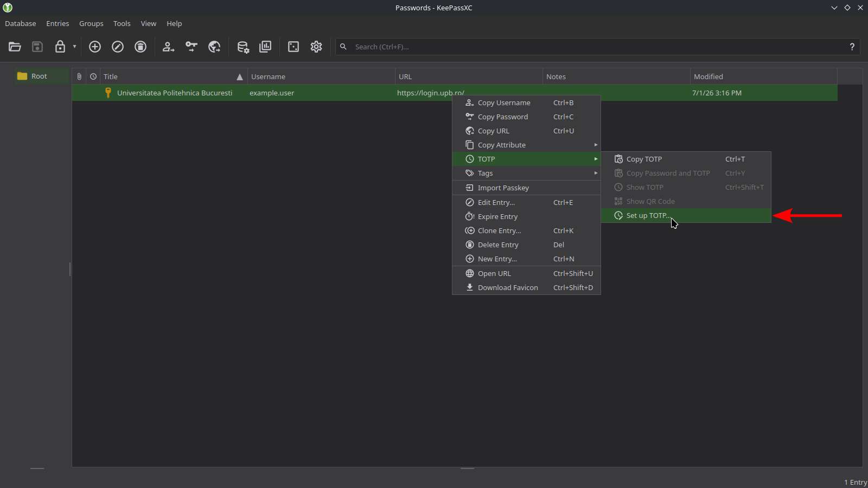This screenshot has height=488, width=868.
Task: Click the example.user username cell
Action: tap(272, 93)
